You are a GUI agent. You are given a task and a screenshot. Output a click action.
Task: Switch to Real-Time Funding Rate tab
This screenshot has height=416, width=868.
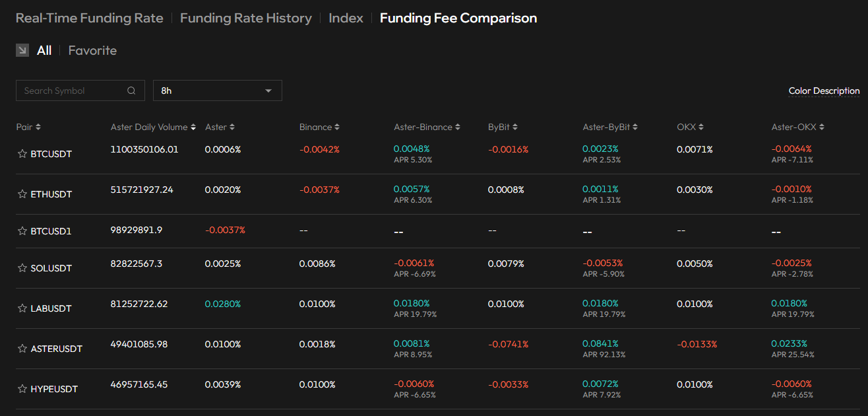pos(90,18)
